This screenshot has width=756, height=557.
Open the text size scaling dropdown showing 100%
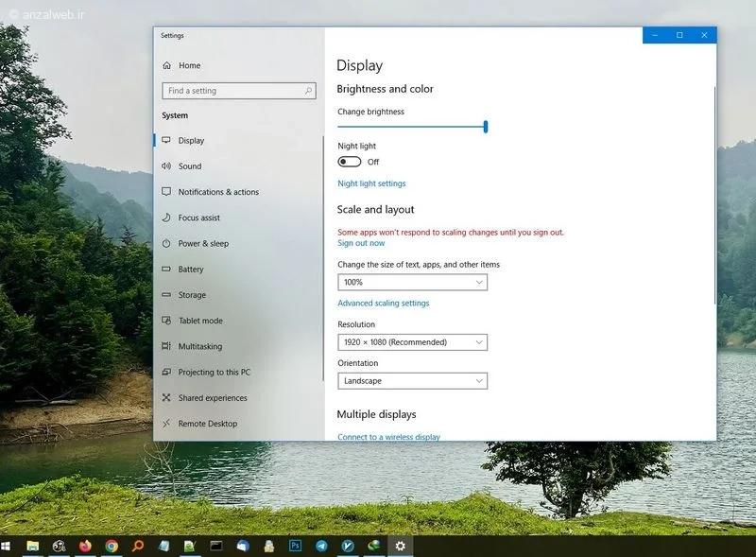click(x=412, y=283)
